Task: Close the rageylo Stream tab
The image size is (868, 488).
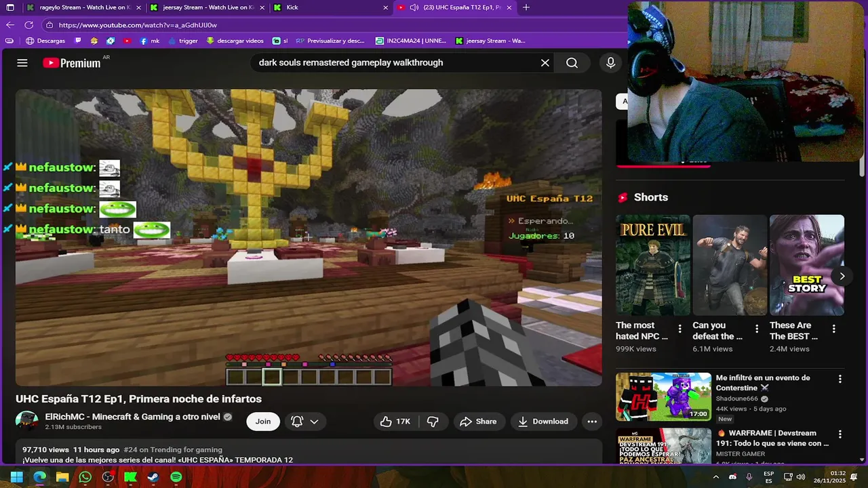Action: [x=138, y=7]
